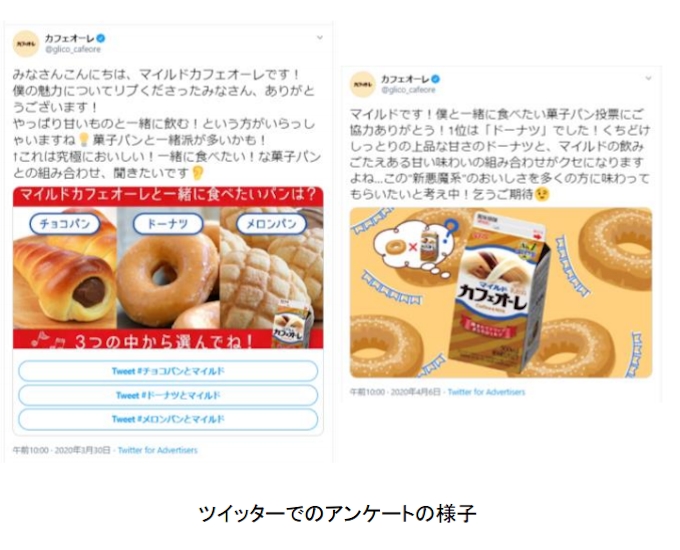
Task: Click the ドーナツ label on the poll image
Action: pyautogui.click(x=168, y=224)
